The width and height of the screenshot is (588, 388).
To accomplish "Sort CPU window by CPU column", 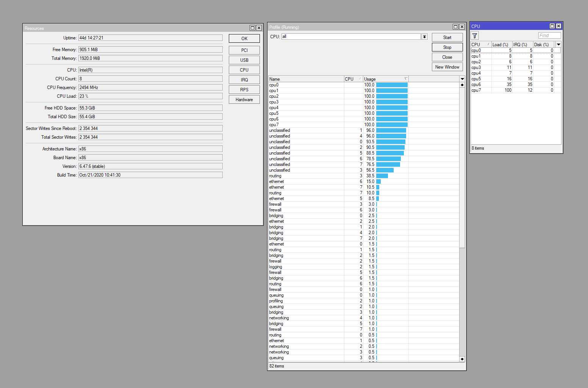I will (481, 45).
